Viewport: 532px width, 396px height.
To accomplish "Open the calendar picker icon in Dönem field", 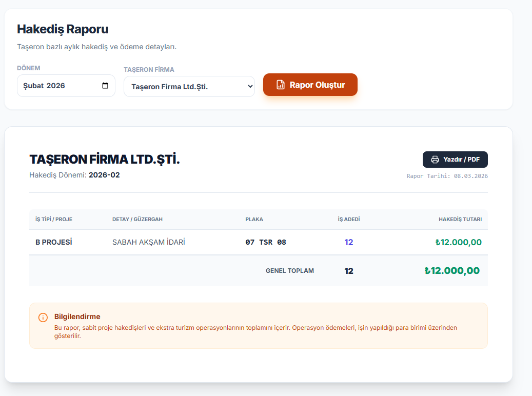I will point(105,86).
